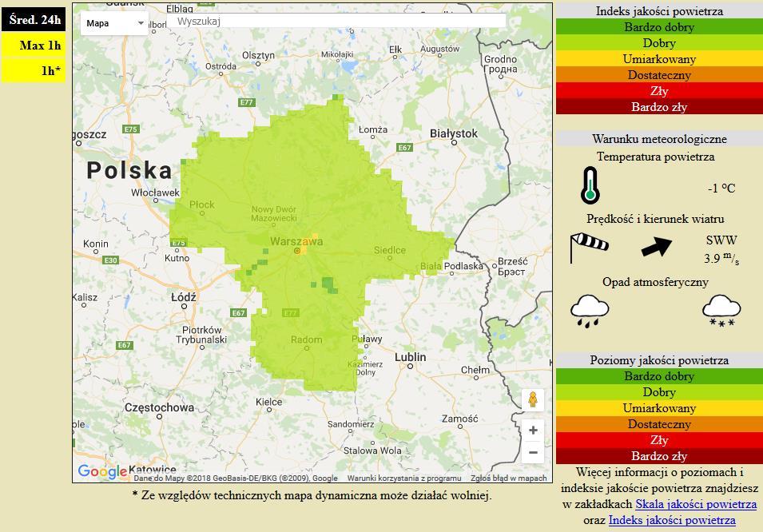Click Bardzo zły swatch in index legend

[659, 106]
